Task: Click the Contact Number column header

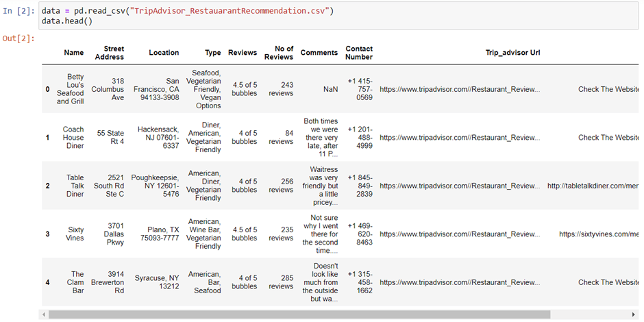Action: click(359, 53)
